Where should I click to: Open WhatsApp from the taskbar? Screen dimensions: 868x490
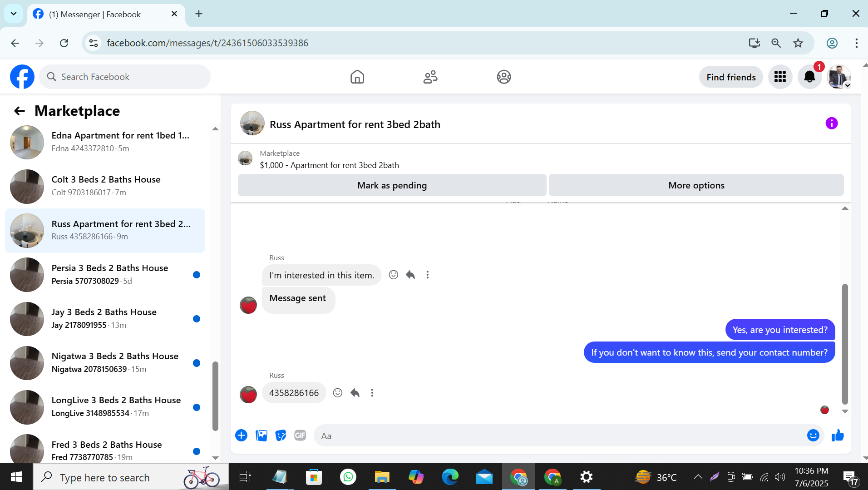click(348, 477)
